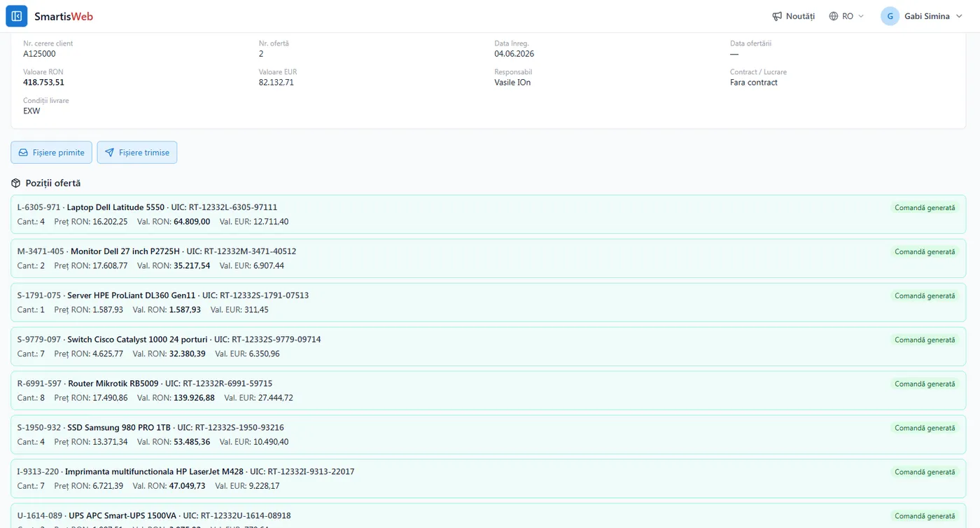Select the Monitor Dell 27 inch P2725H position
The height and width of the screenshot is (528, 980).
[488, 258]
